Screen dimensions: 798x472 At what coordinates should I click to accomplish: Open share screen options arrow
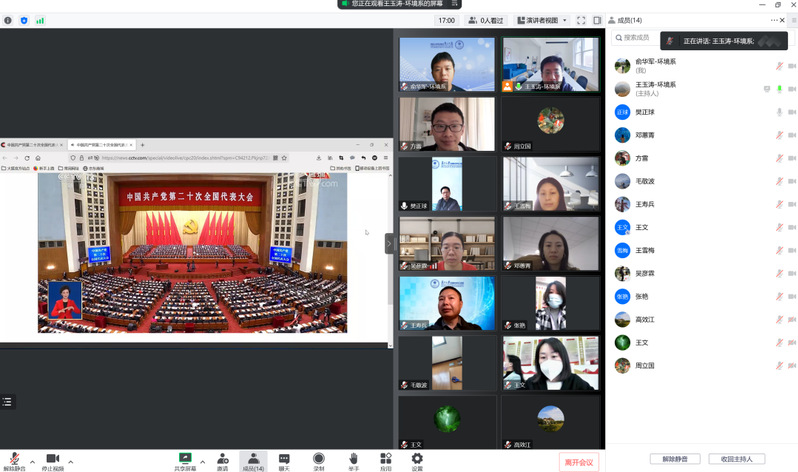203,462
